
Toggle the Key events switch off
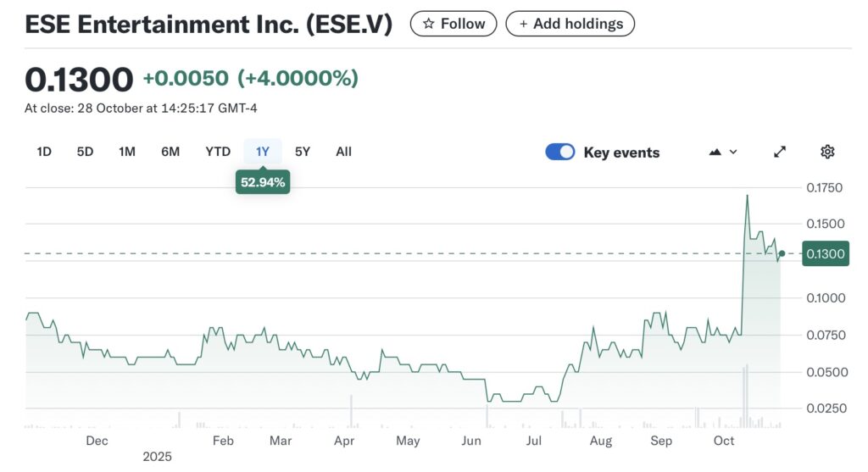pyautogui.click(x=559, y=153)
